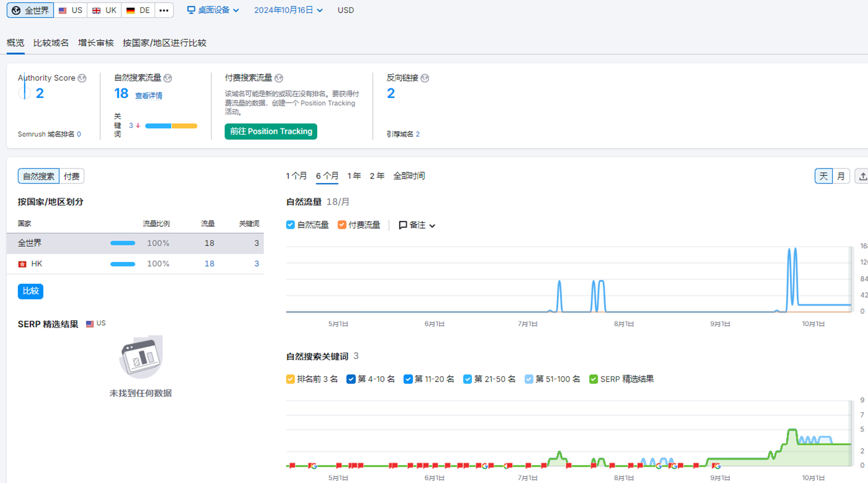Click globe icon beside 自然搜索流量
The width and height of the screenshot is (868, 483).
[x=167, y=78]
